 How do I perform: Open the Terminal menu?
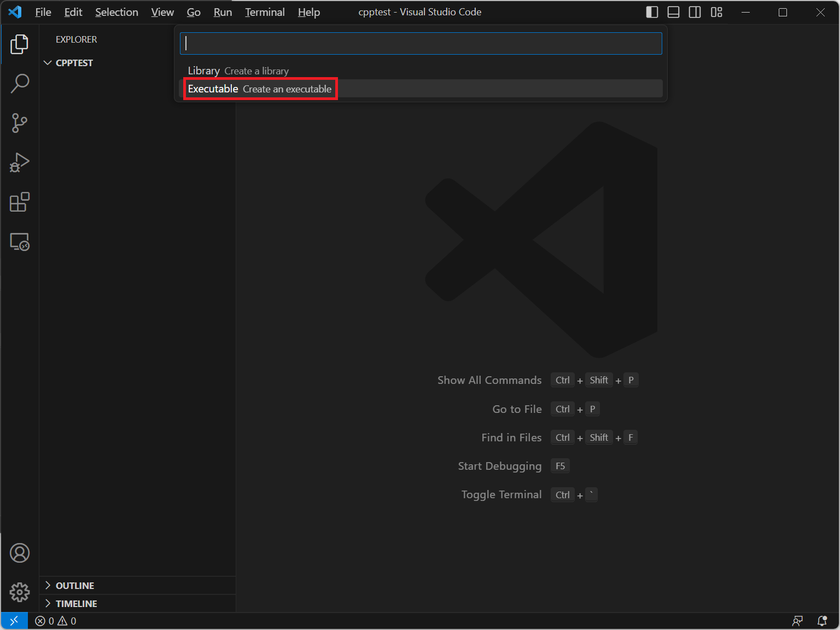pos(265,12)
